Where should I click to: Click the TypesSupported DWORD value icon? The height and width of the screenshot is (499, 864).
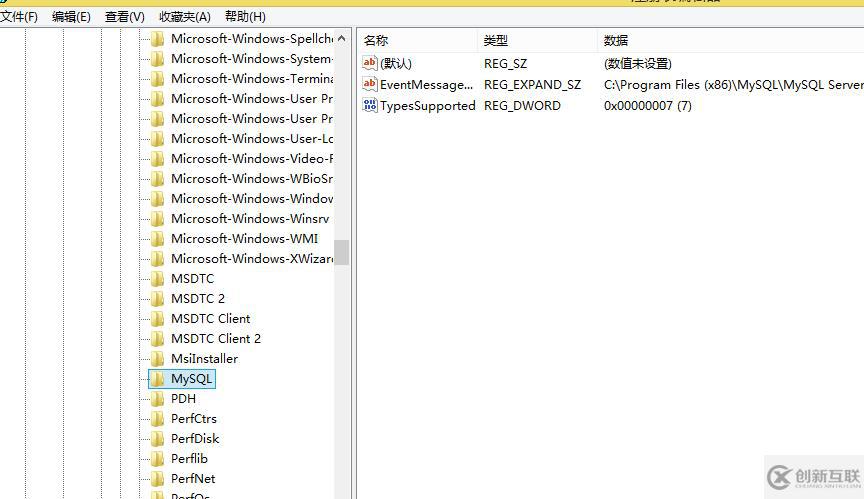(369, 105)
